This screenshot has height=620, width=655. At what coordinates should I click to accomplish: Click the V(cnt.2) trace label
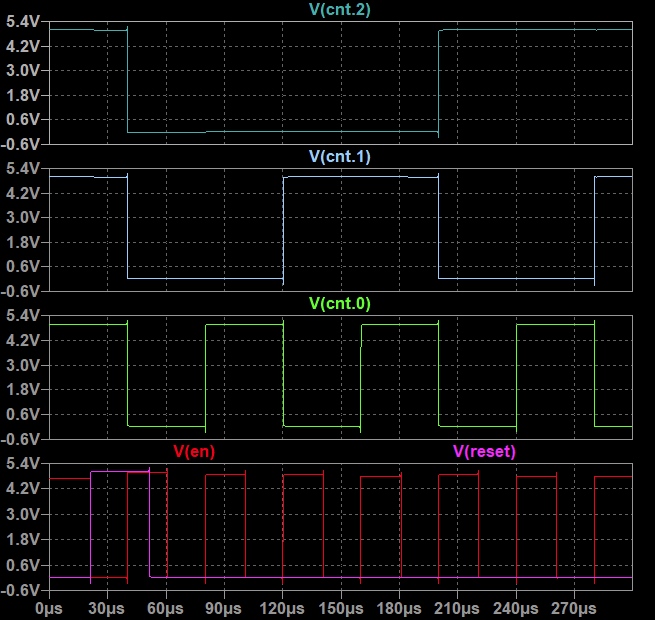340,11
